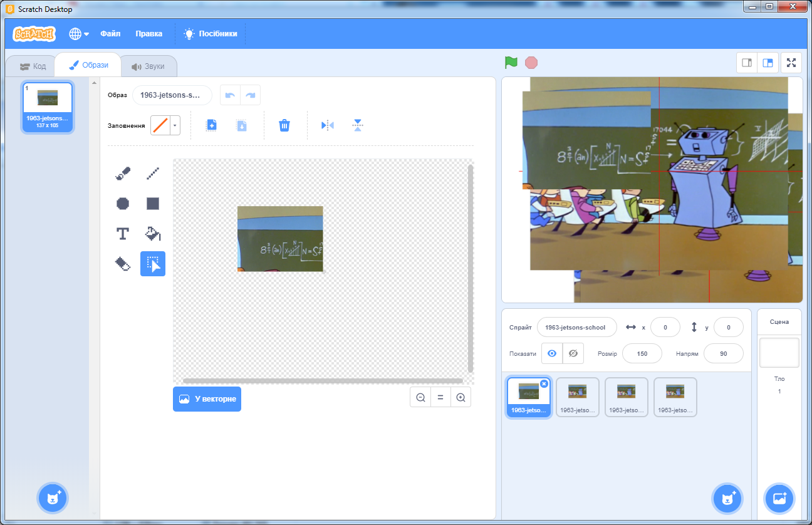Viewport: 812px width, 525px height.
Task: Edit the sprite name field
Action: pos(577,327)
